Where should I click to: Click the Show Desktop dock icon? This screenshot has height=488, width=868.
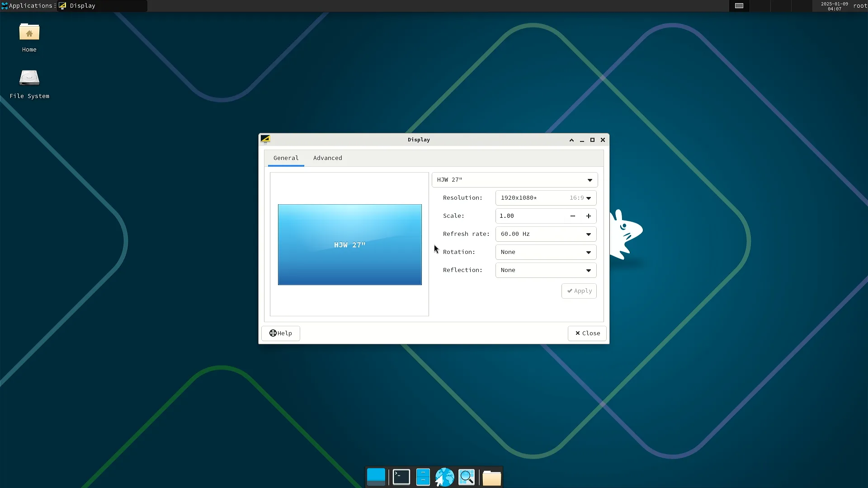pos(376,477)
